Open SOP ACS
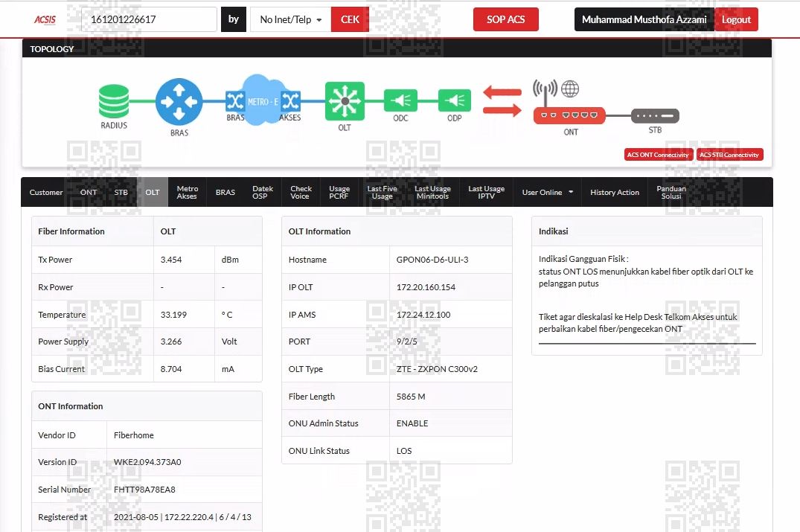The image size is (800, 532). point(505,19)
